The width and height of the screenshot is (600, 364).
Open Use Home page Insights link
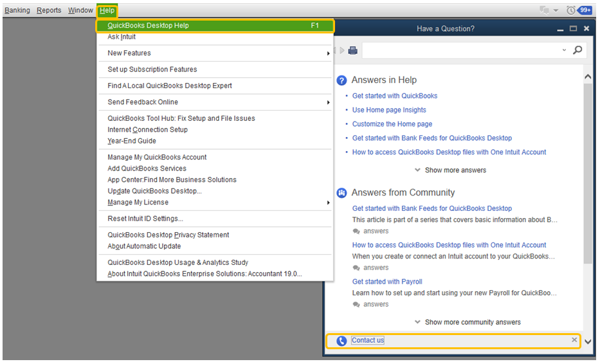[x=389, y=110]
